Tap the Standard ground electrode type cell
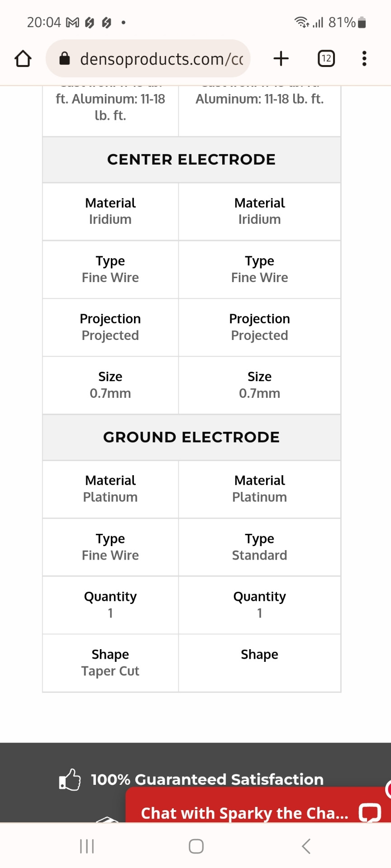This screenshot has width=391, height=868. tap(260, 547)
